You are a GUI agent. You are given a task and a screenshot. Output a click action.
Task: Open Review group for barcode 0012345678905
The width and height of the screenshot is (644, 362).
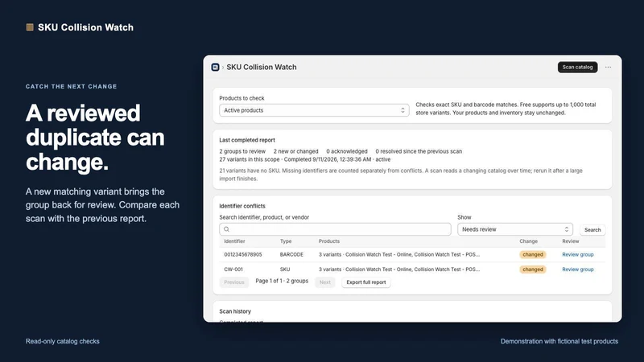tap(577, 254)
